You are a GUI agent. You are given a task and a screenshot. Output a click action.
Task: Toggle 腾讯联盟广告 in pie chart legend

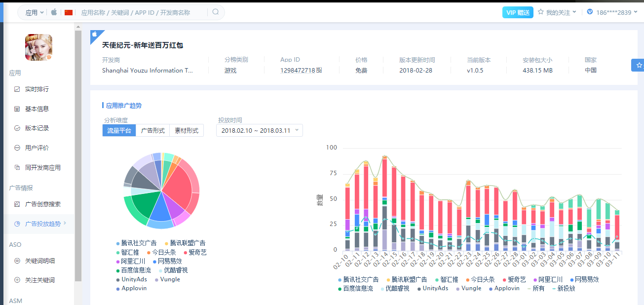point(185,243)
